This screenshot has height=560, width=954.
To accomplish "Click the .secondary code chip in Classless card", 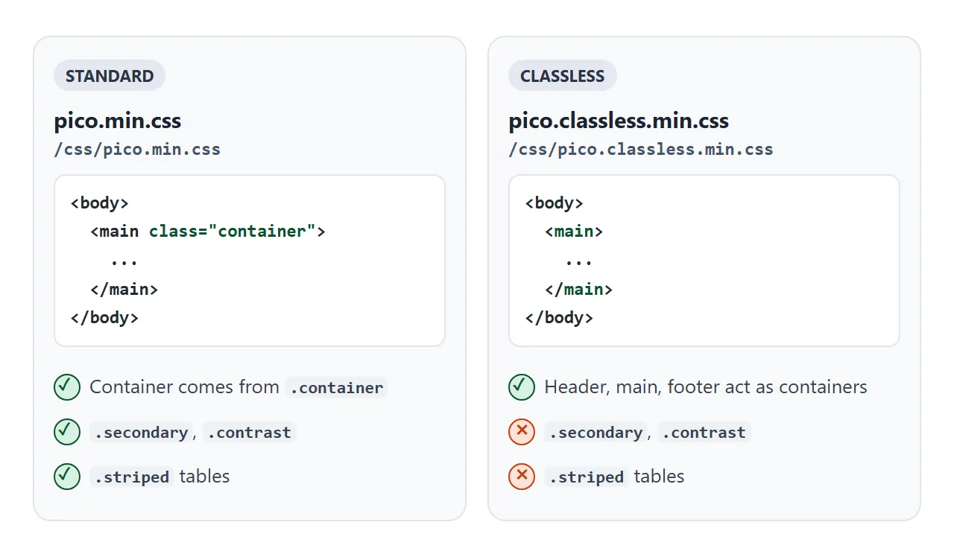I will (596, 432).
